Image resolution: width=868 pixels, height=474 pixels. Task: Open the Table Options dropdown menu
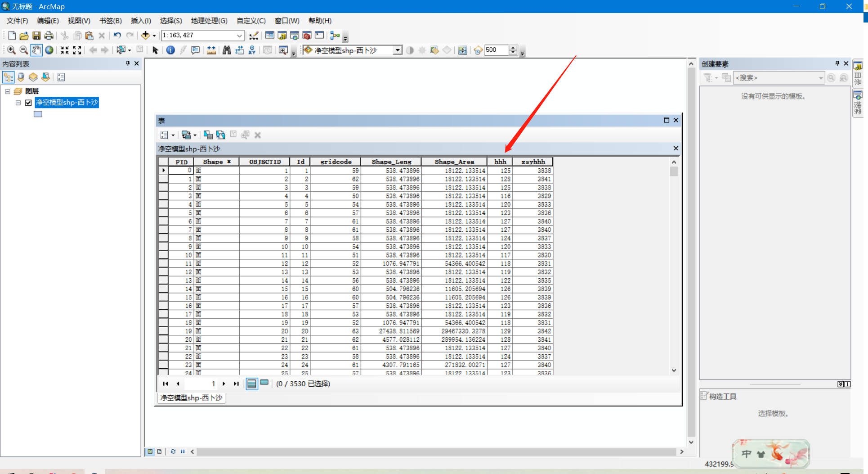[x=165, y=135]
